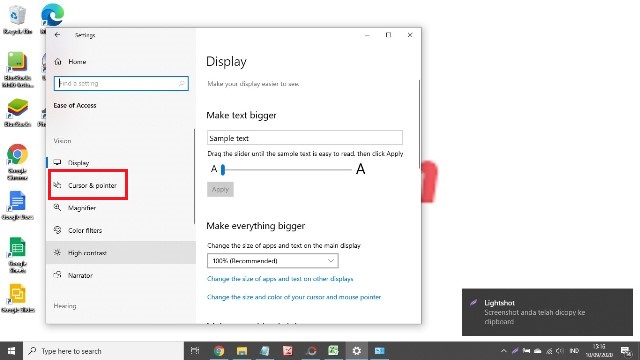This screenshot has height=360, width=640.
Task: Open the taskbar clock and date
Action: 599,351
